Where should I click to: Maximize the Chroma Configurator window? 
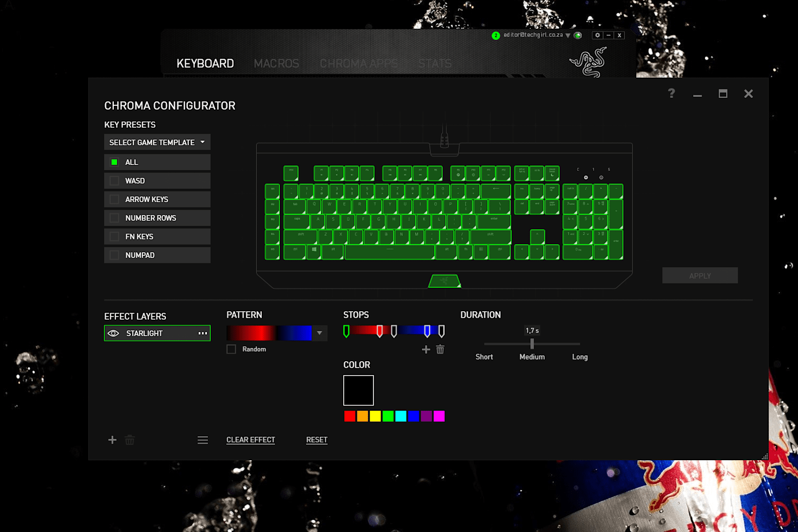coord(723,94)
